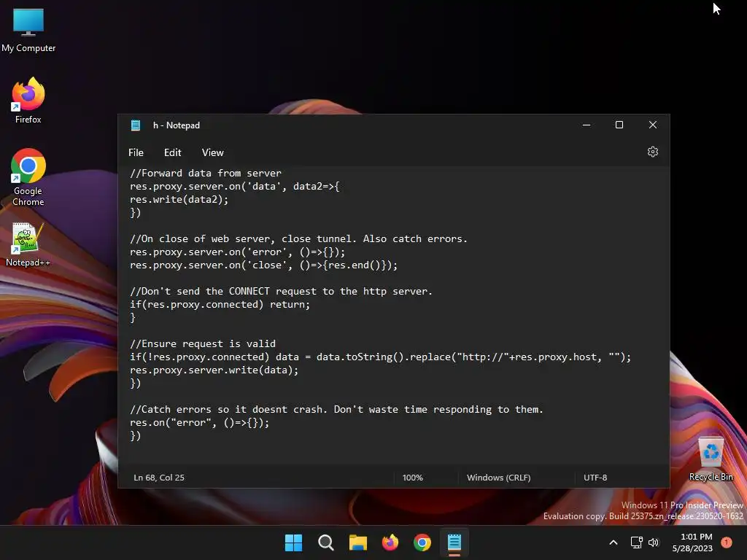Click the line "//Forward data from server"

tap(206, 174)
